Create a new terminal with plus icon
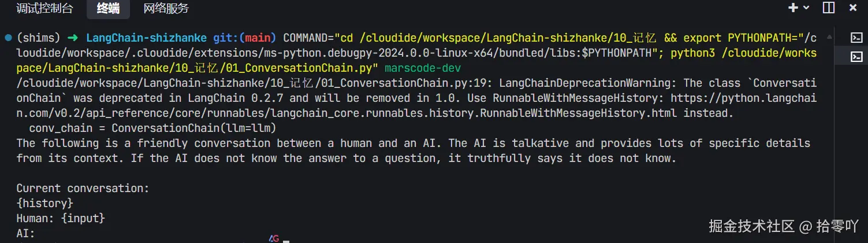The width and height of the screenshot is (868, 243). tap(793, 8)
